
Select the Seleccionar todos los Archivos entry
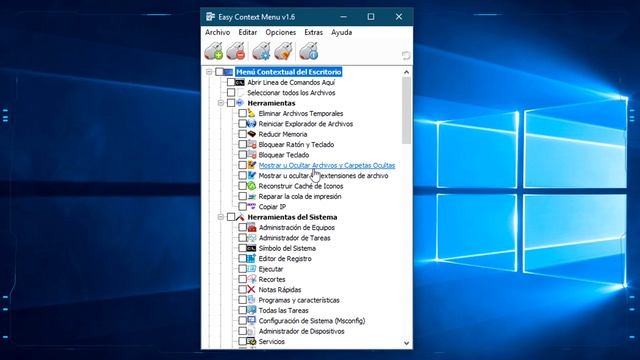click(291, 93)
